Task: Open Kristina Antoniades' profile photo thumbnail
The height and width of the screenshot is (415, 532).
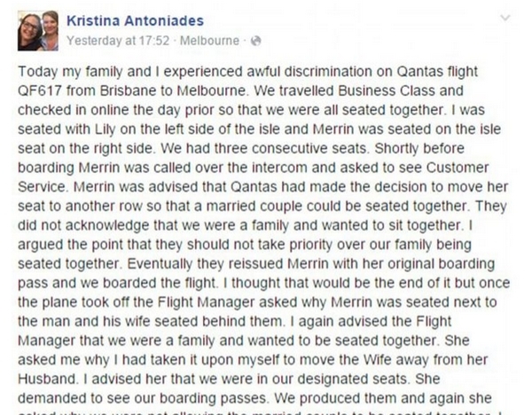Action: 37,30
